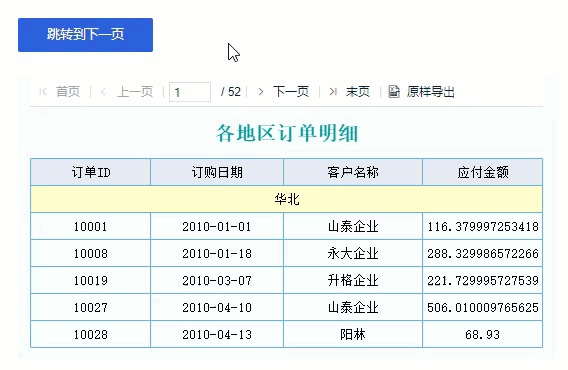Image resolution: width=568 pixels, height=370 pixels.
Task: Click customer 山泰企业 in order 10027 row
Action: click(x=353, y=307)
